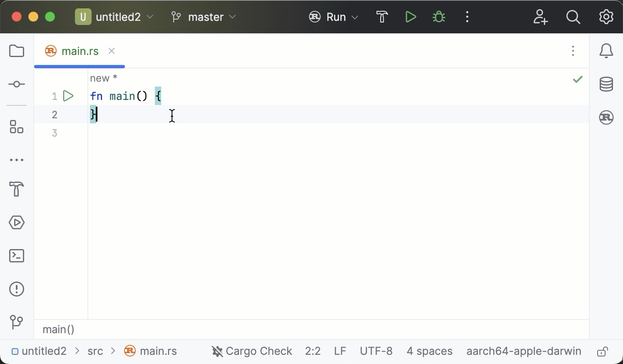Open the Project tool window folder icon
The width and height of the screenshot is (623, 364).
tap(17, 51)
